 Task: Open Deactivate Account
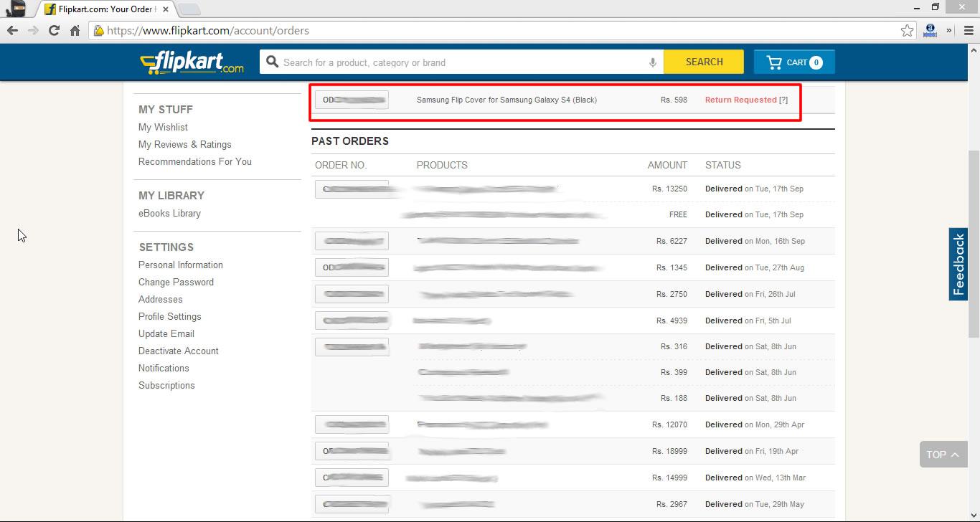point(179,351)
